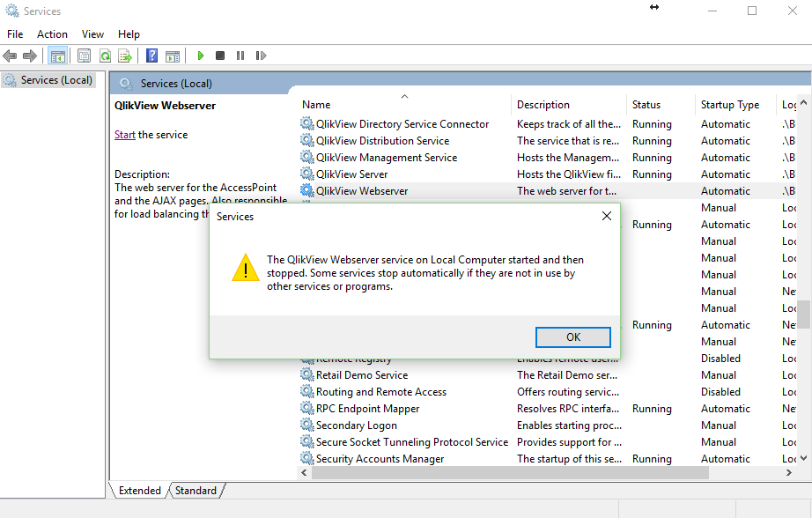Click the QlikView Webserver gear icon
The image size is (812, 518).
[x=307, y=190]
